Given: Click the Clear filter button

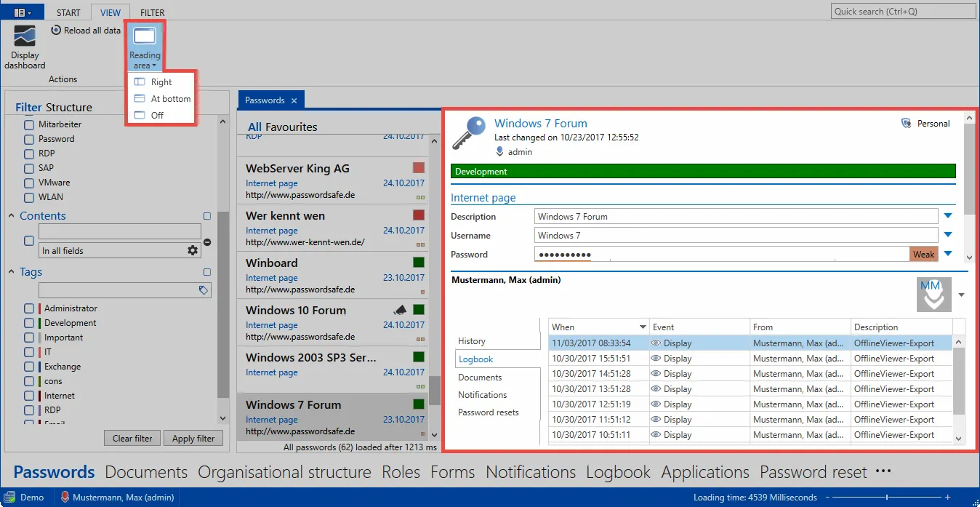Looking at the screenshot, I should click(132, 439).
